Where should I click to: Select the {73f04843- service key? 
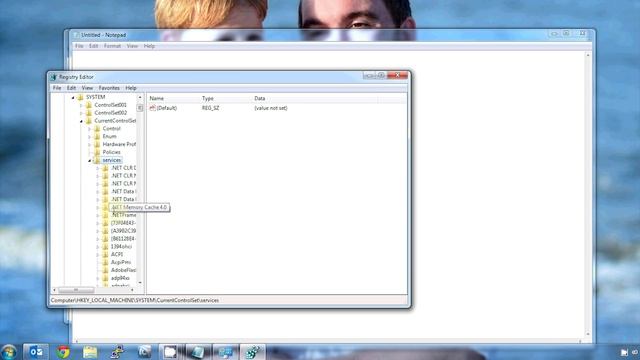(x=123, y=223)
